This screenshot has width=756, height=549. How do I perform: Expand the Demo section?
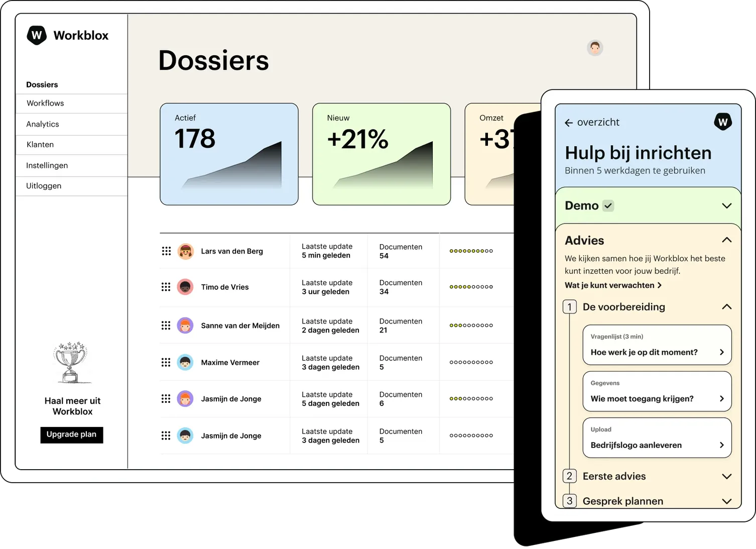point(726,206)
